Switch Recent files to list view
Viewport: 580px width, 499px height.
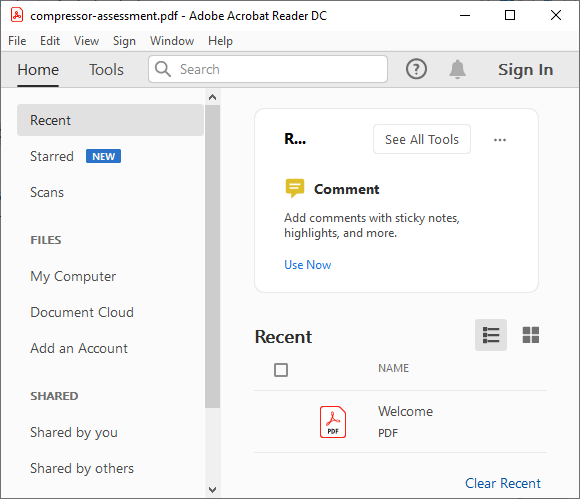(x=491, y=335)
